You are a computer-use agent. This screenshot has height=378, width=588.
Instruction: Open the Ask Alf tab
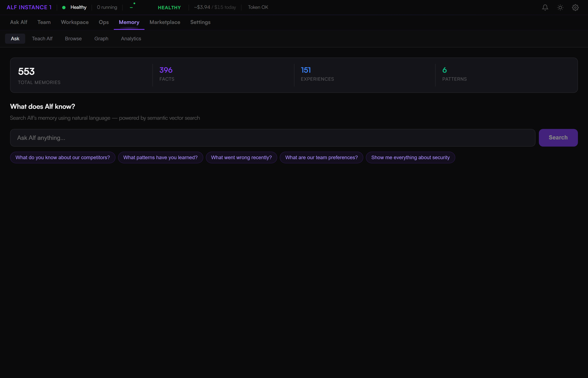click(x=19, y=22)
